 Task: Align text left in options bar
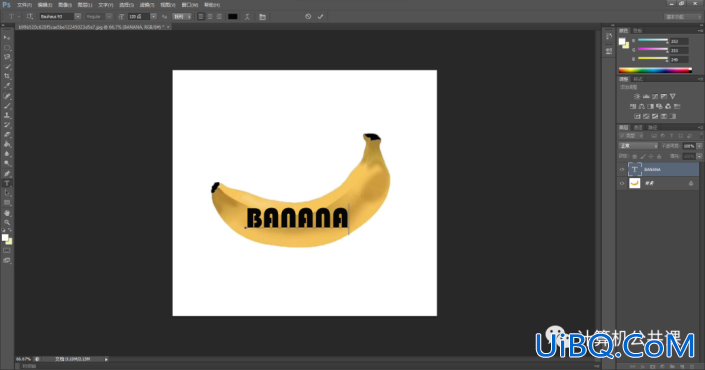tap(201, 17)
